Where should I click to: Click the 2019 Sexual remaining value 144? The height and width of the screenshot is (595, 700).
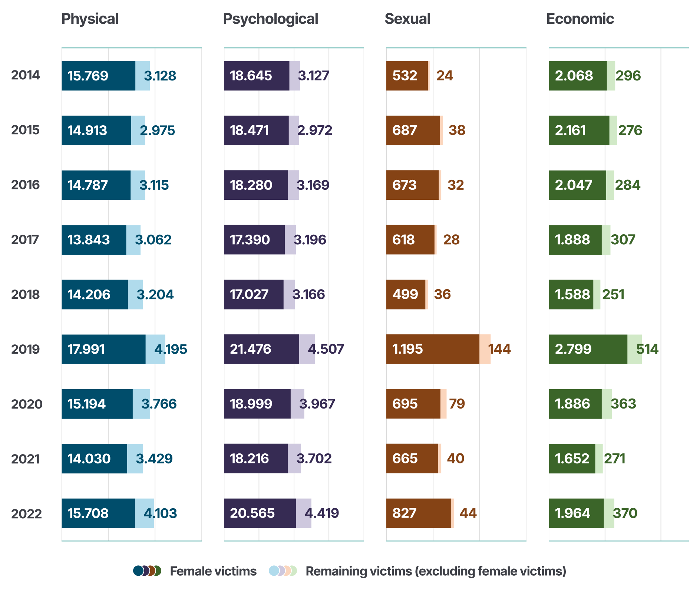point(499,349)
